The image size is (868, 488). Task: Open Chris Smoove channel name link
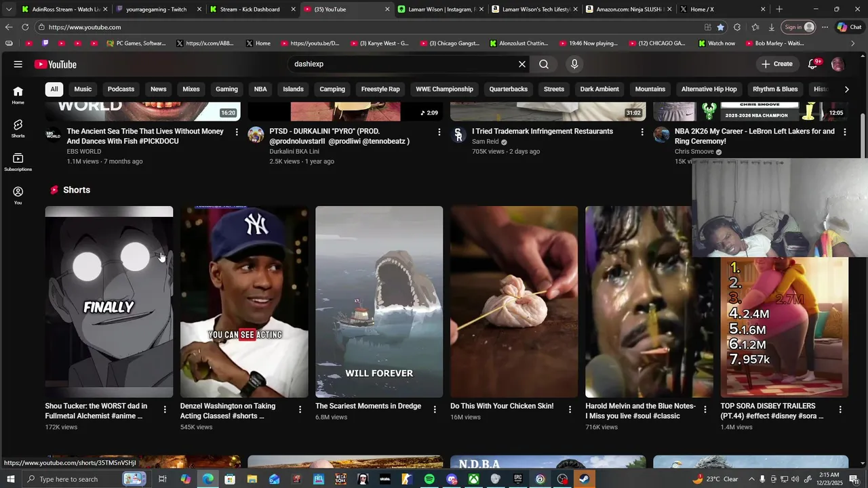(x=694, y=152)
